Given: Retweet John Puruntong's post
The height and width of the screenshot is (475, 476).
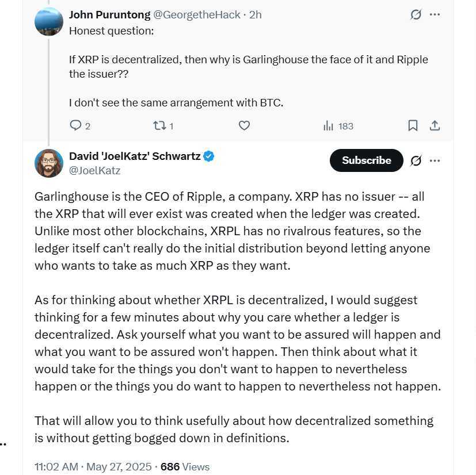Looking at the screenshot, I should pos(163,125).
